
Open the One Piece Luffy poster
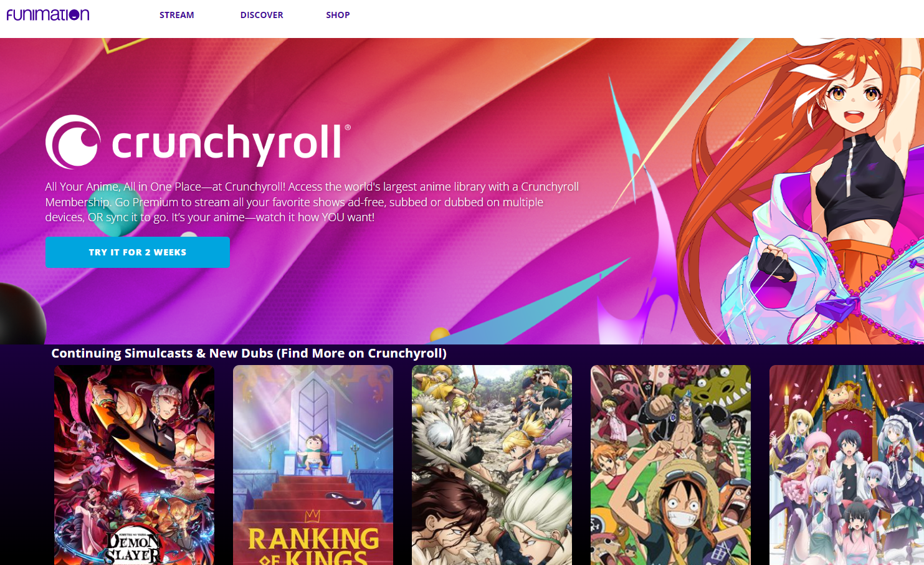point(670,465)
